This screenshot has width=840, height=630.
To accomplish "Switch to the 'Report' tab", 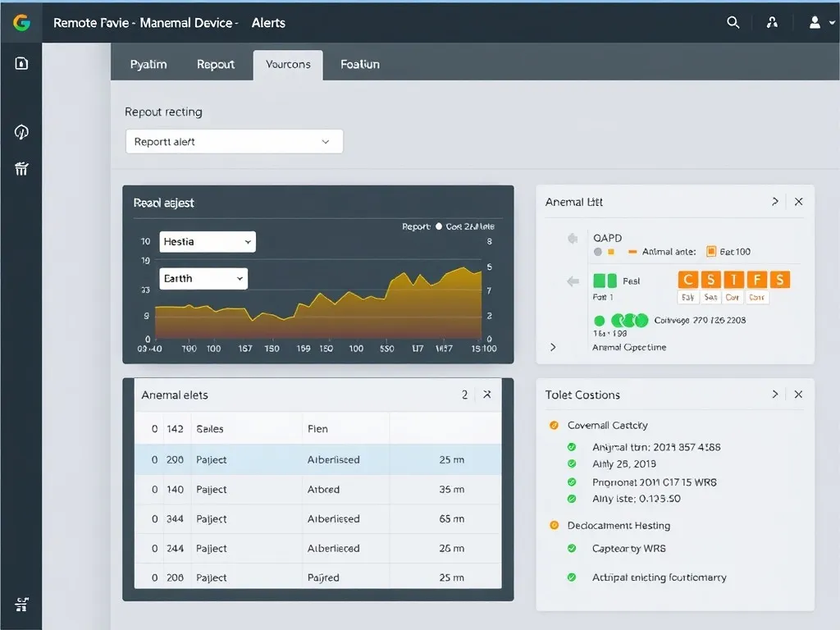I will point(216,64).
